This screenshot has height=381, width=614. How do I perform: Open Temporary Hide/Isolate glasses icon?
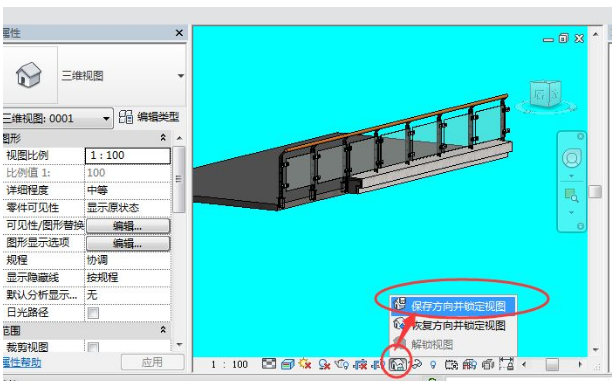[x=416, y=365]
